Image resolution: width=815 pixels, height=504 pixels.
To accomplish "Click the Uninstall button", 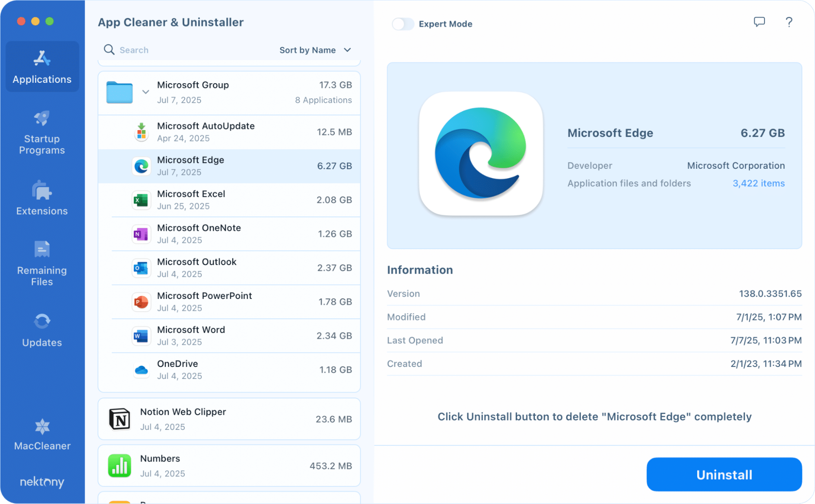I will point(724,474).
